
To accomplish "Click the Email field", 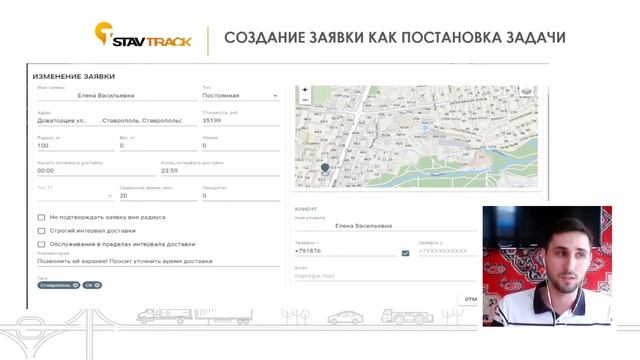I will 386,276.
